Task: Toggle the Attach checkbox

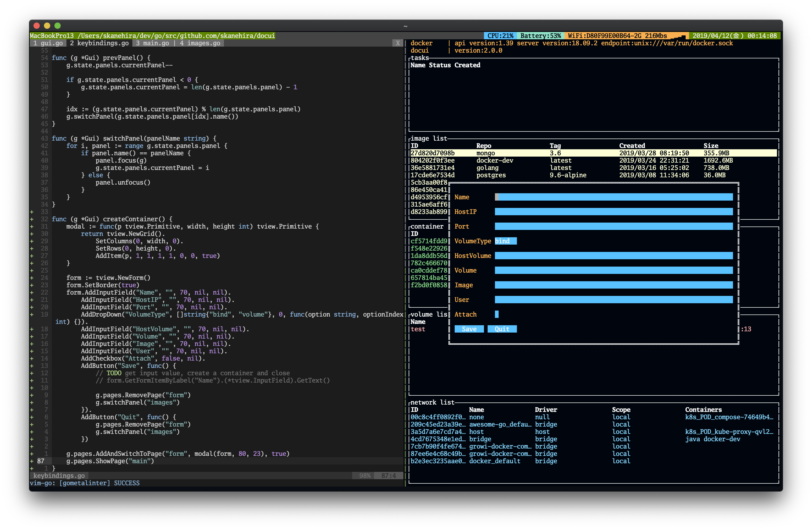Action: click(497, 314)
